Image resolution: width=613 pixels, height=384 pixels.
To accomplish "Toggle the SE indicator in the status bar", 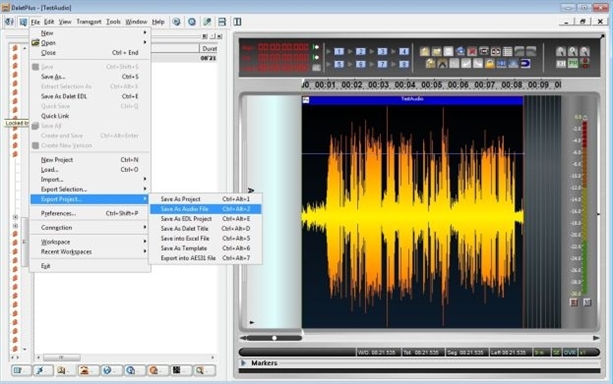I will click(556, 353).
